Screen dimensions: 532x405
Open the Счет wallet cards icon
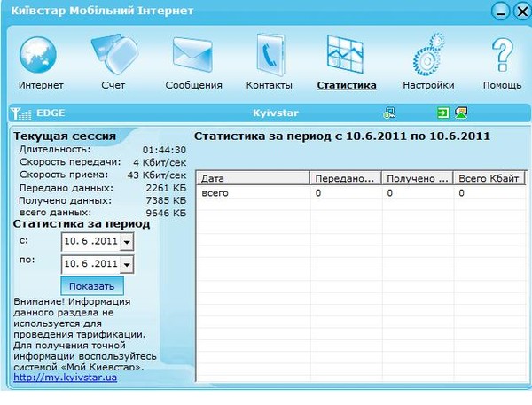coord(114,55)
